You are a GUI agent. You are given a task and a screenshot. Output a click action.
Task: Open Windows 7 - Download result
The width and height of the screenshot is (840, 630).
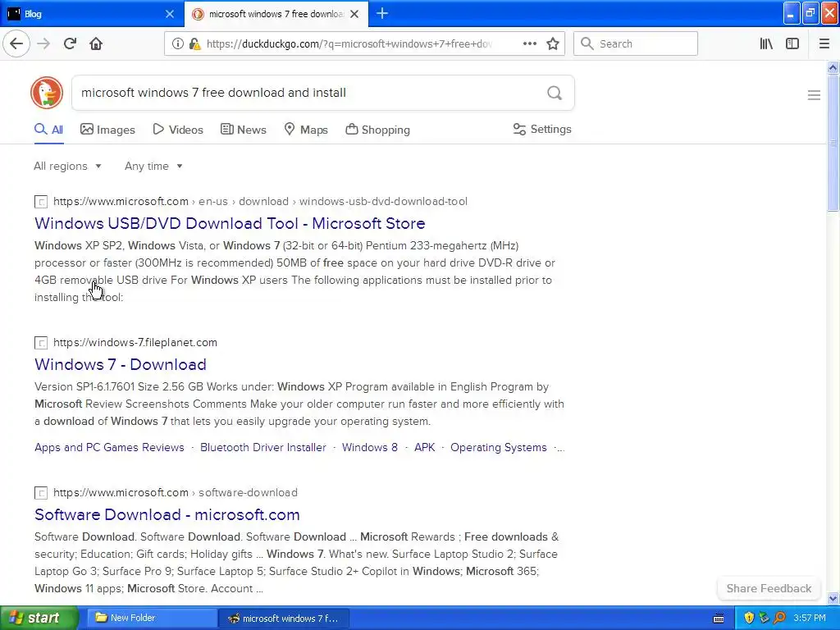pyautogui.click(x=121, y=364)
